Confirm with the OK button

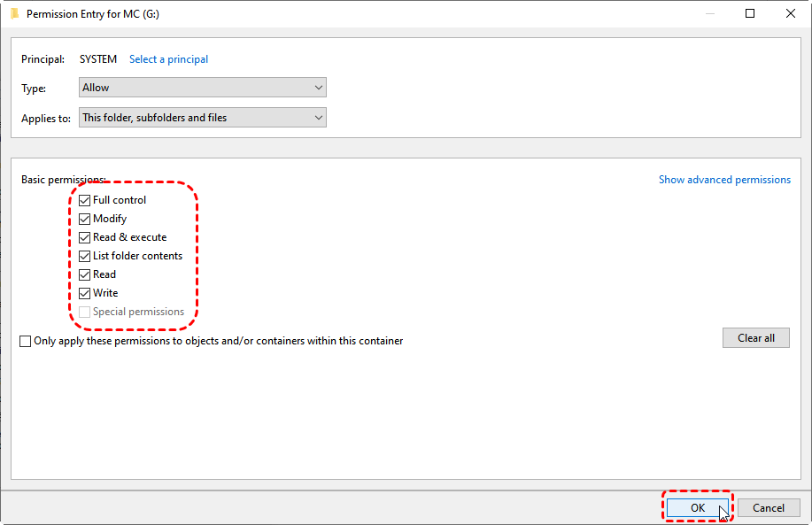point(697,507)
